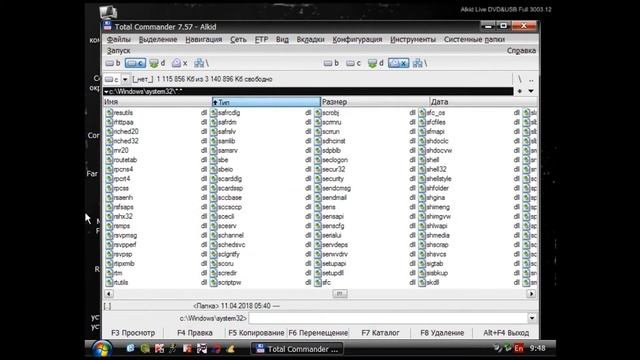Open network neighborhood in right drive bar
This screenshot has height=360, width=640.
420,63
